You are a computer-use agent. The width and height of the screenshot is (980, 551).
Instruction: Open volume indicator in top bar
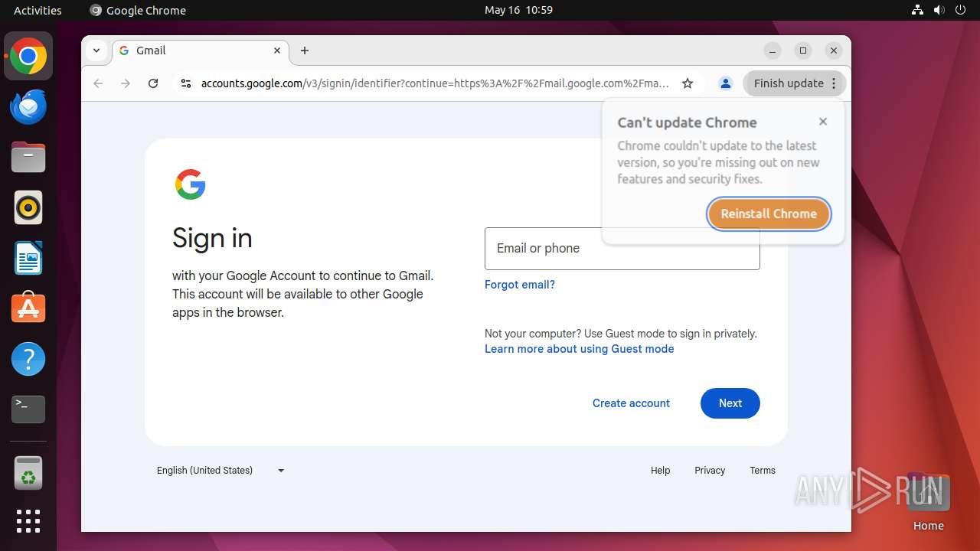point(939,10)
